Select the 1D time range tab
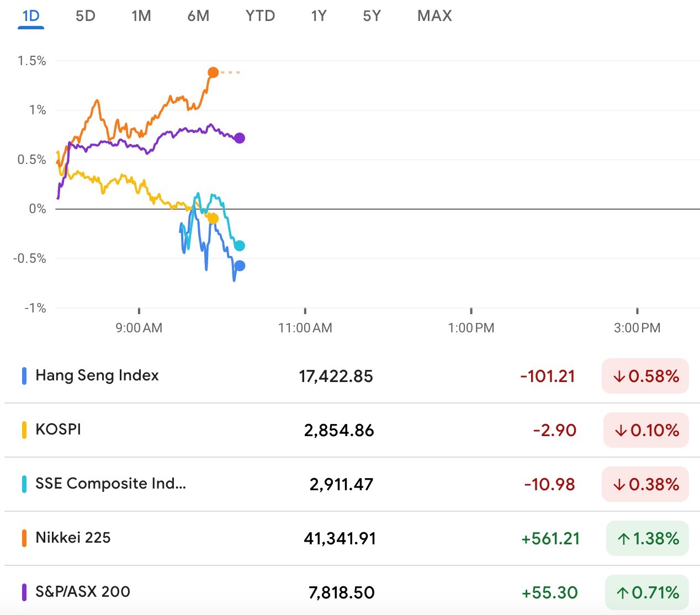 coord(31,16)
